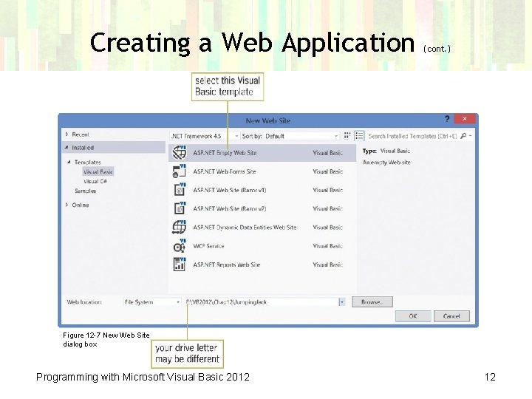
Task: Pick the Dynamic Data Entities Web Site icon
Action: click(179, 227)
